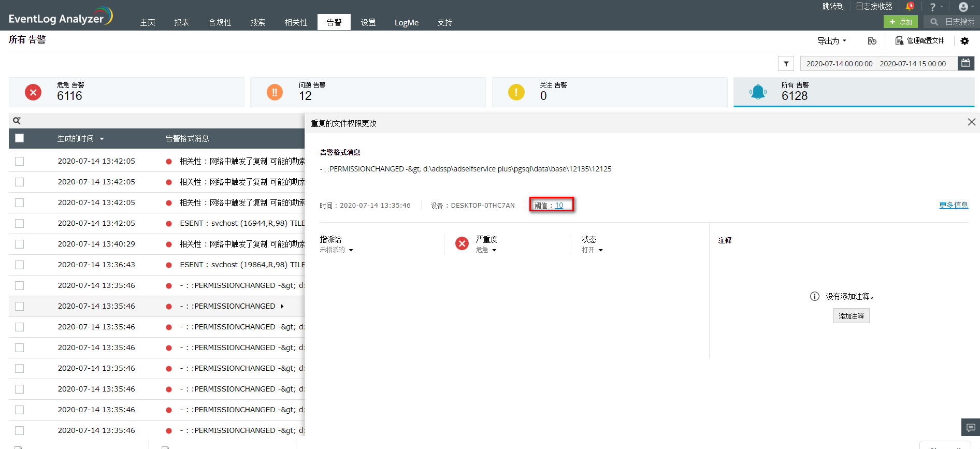Viewport: 980px width, 449px height.
Task: Check the second 13:42:05 alert row checkbox
Action: tap(20, 182)
